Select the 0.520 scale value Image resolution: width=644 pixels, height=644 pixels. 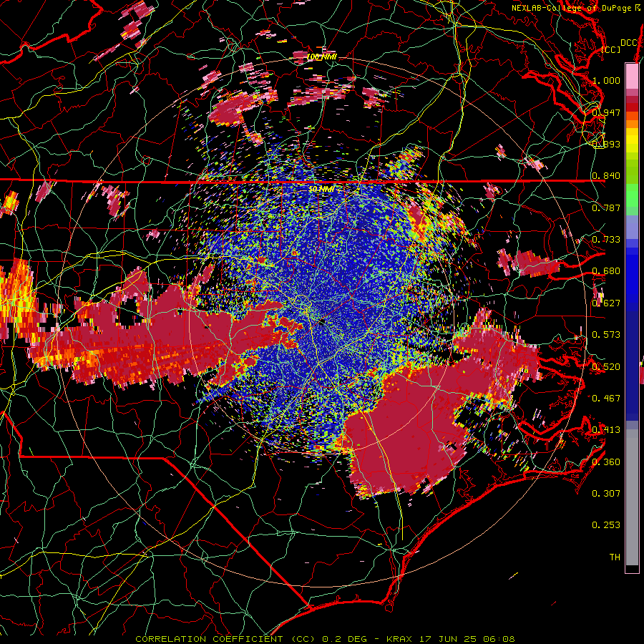click(x=606, y=366)
